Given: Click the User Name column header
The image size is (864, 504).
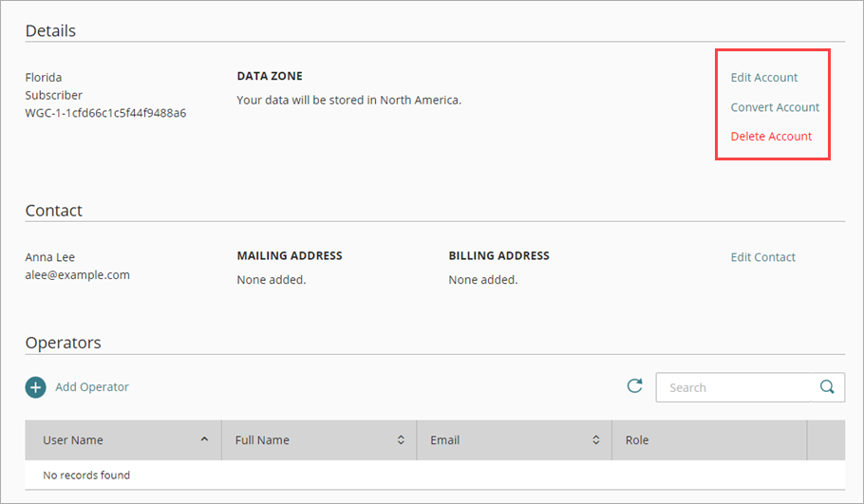Looking at the screenshot, I should [x=73, y=440].
